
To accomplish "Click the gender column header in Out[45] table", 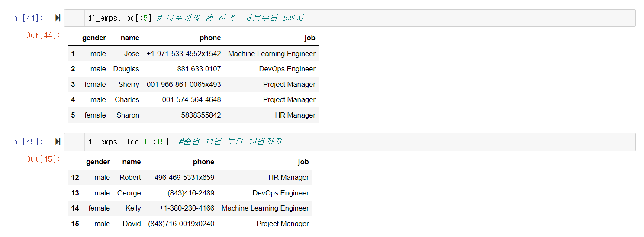I will 98,162.
